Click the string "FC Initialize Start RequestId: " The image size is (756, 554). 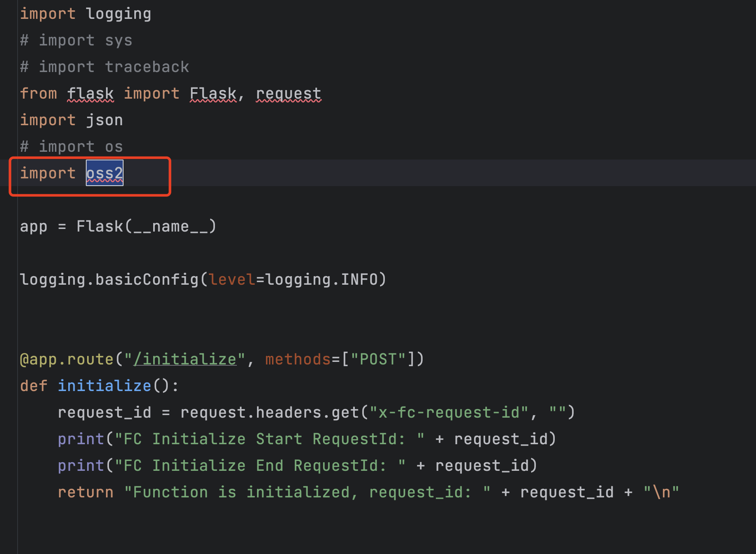[270, 439]
